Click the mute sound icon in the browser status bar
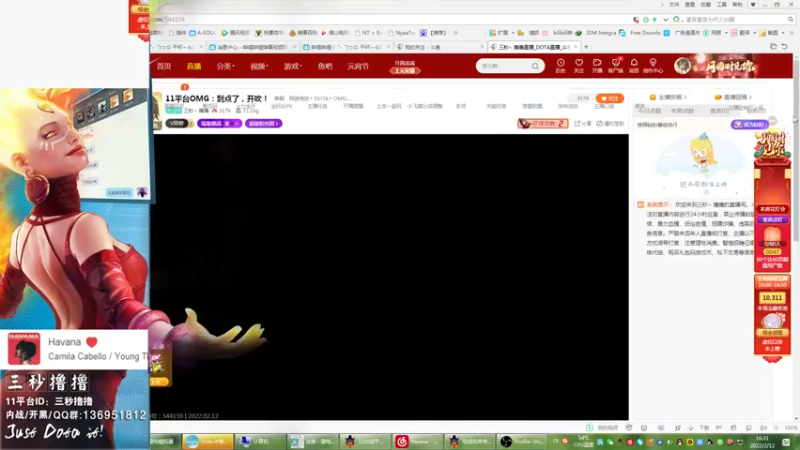 coord(763,428)
